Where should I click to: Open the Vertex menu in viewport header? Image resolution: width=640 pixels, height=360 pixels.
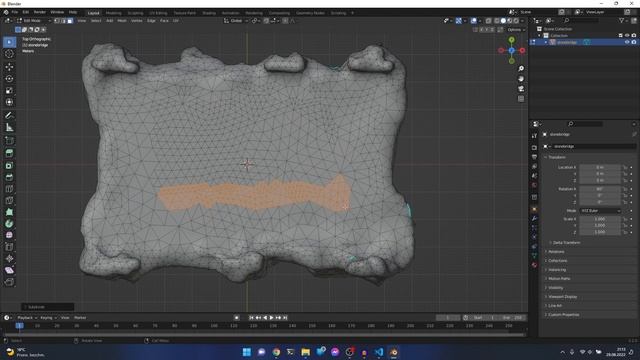pos(136,20)
